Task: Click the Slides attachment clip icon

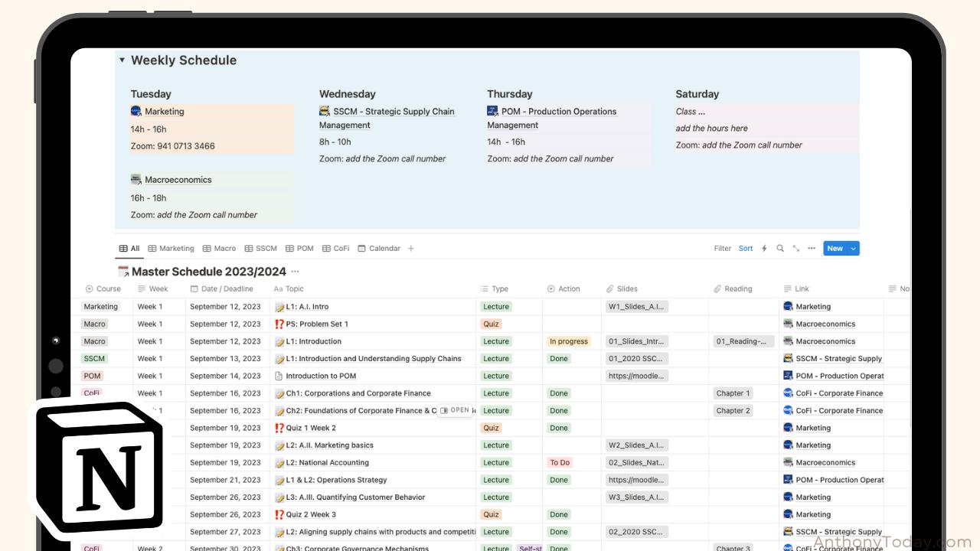Action: [610, 289]
